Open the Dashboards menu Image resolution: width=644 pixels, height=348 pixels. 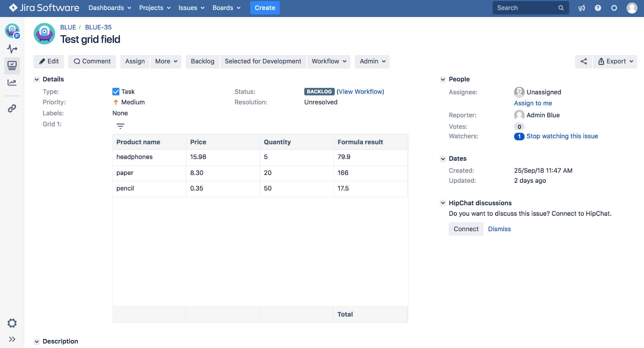coord(109,8)
